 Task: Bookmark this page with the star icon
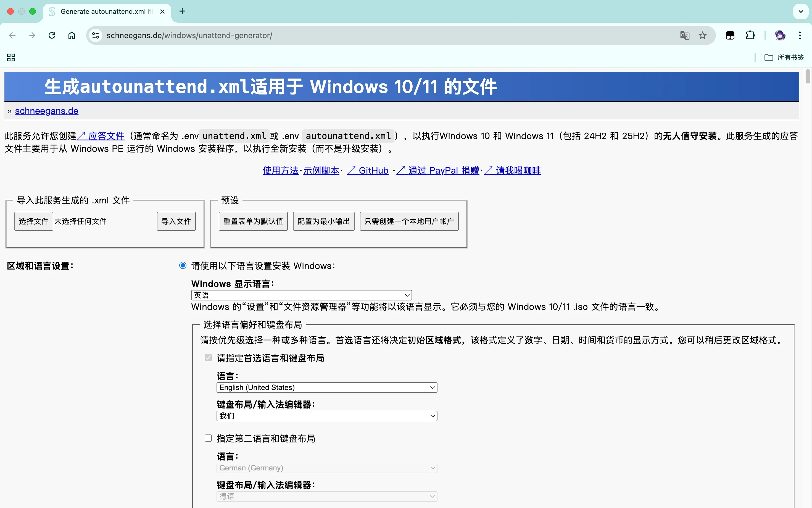(703, 35)
